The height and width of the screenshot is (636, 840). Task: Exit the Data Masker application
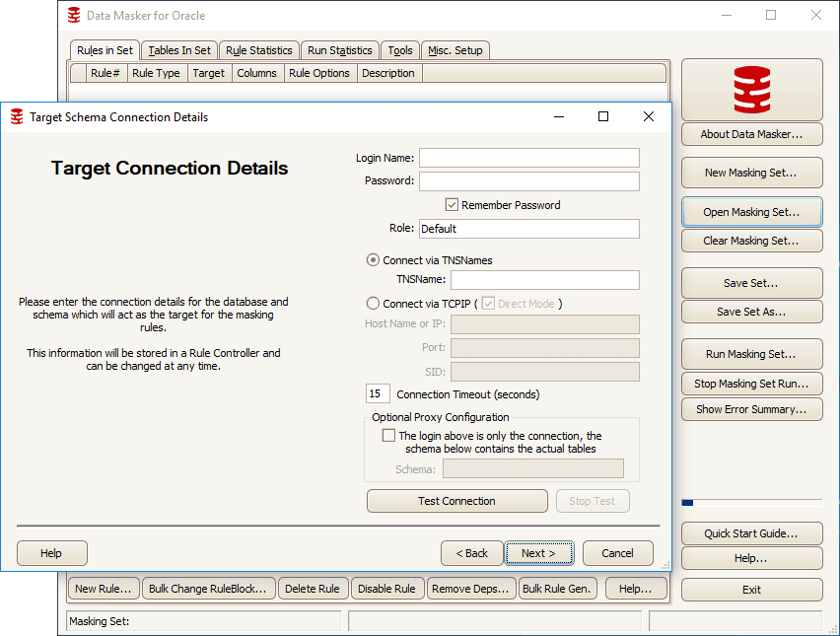751,590
